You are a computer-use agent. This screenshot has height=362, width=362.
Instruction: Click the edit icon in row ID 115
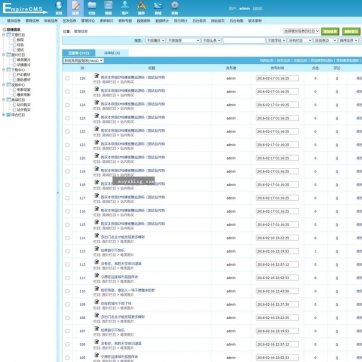click(96, 222)
